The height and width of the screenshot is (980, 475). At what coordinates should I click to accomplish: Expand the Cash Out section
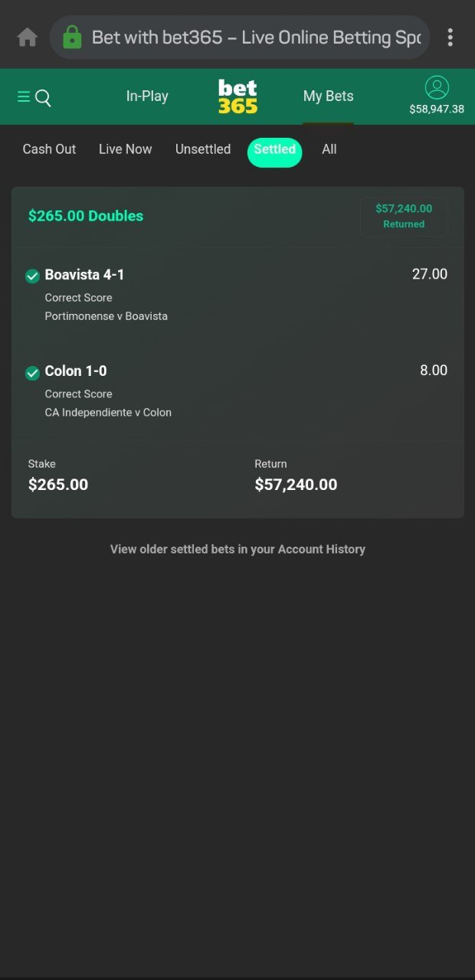49,149
